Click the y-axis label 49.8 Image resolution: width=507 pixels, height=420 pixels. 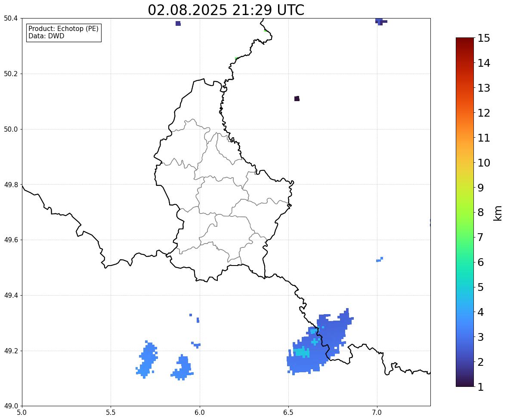pyautogui.click(x=10, y=185)
